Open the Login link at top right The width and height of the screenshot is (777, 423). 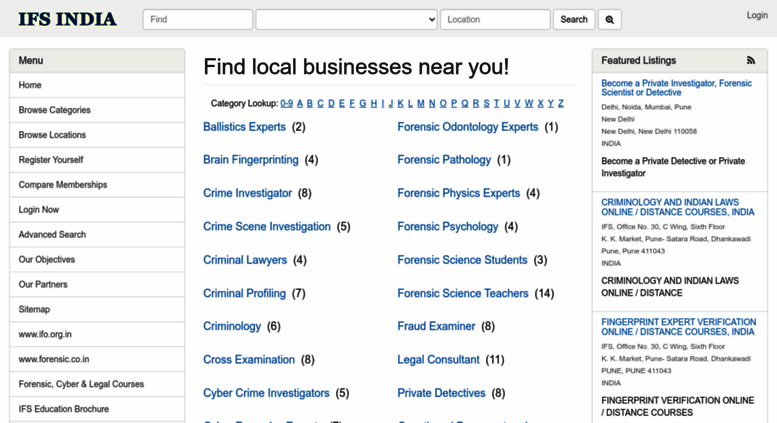coord(757,15)
